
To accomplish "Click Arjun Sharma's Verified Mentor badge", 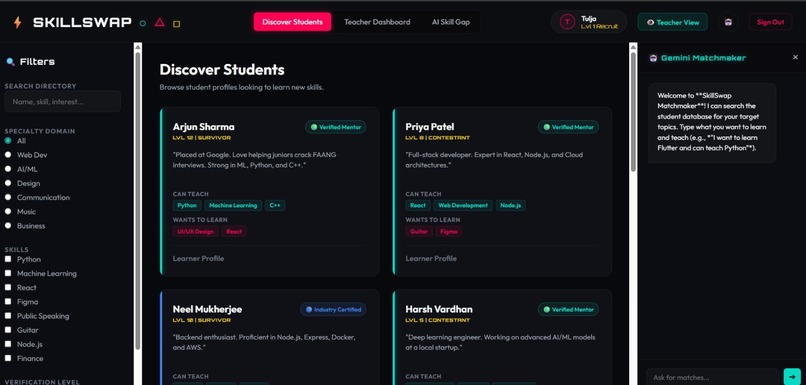I will [336, 127].
